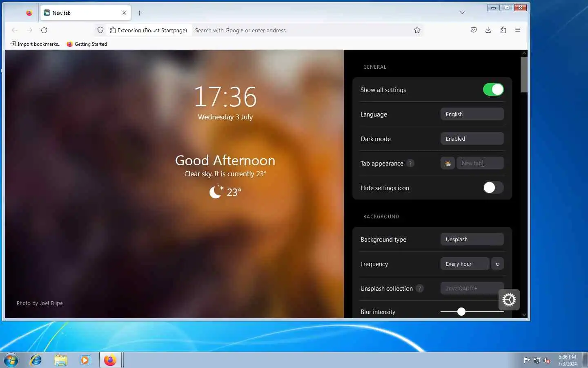The image size is (588, 368).
Task: Open the Unsplash collection help question mark
Action: (x=419, y=288)
